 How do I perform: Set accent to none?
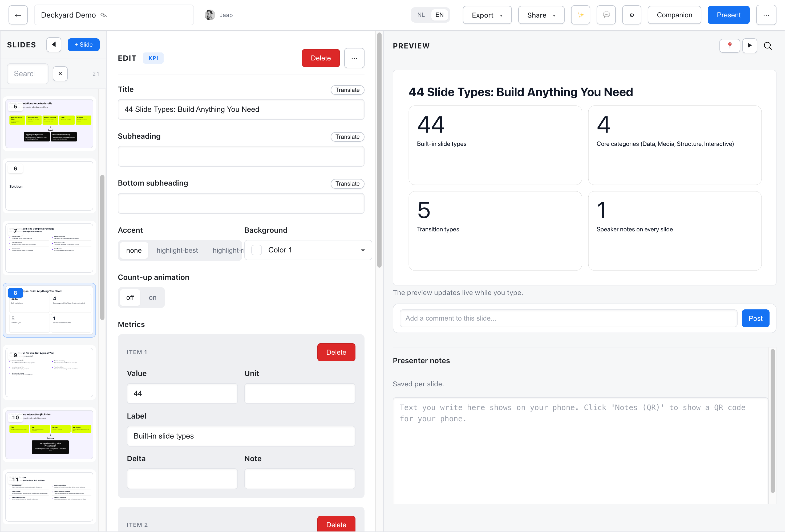click(134, 251)
